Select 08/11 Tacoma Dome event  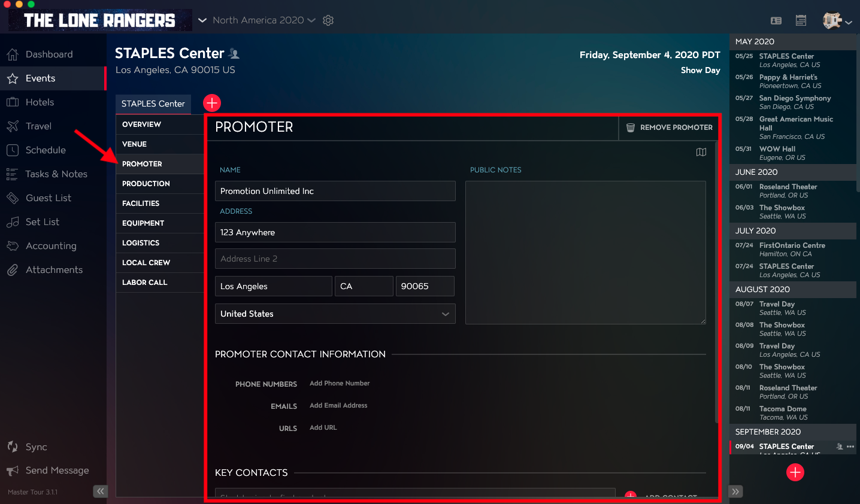tap(793, 413)
